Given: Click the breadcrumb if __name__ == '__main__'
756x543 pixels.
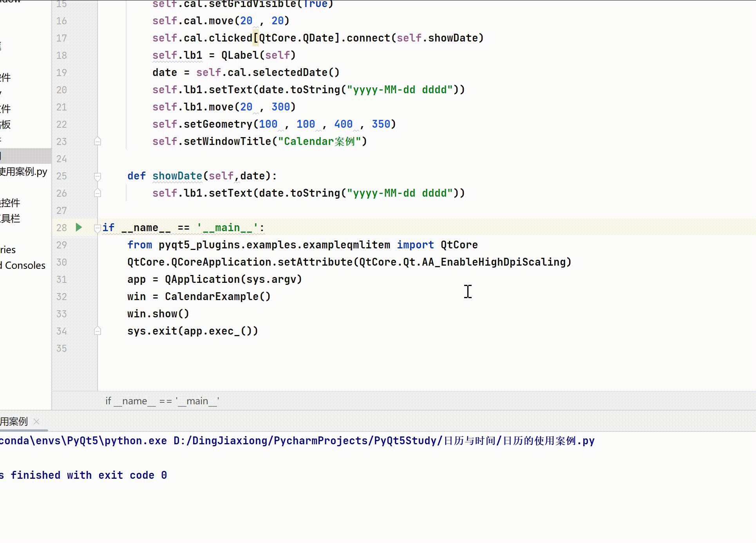Looking at the screenshot, I should (162, 401).
